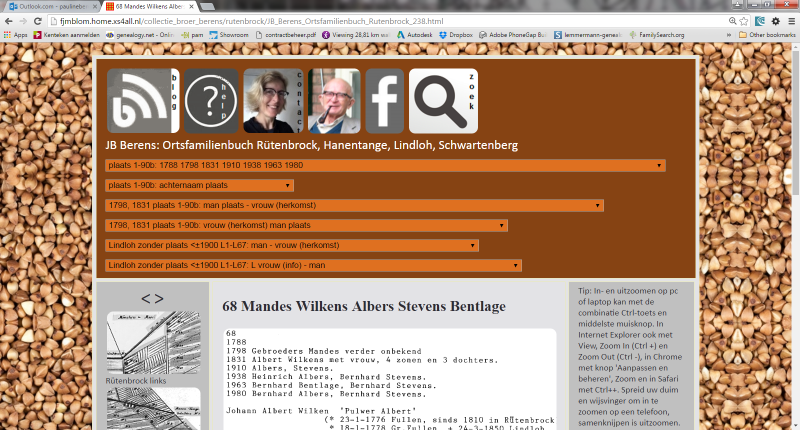Open the photo of man with pipe
Screen dimensions: 800x430
tap(334, 101)
